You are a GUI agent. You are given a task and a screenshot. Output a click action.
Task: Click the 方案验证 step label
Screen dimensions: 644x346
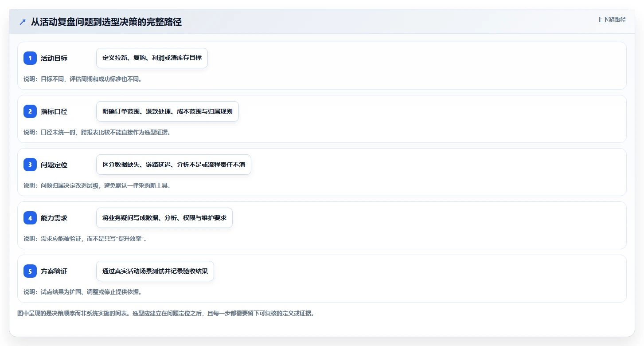[54, 271]
